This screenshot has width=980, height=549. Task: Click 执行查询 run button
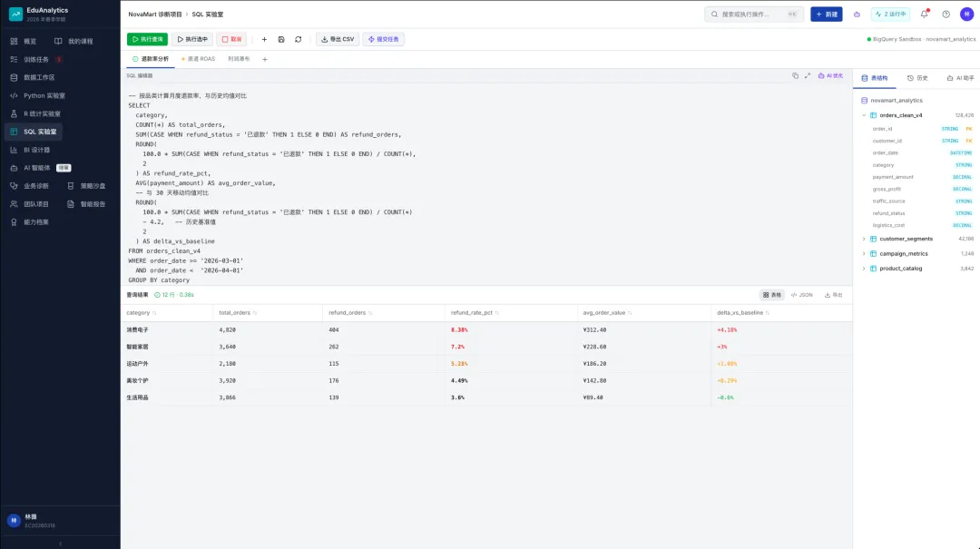148,39
